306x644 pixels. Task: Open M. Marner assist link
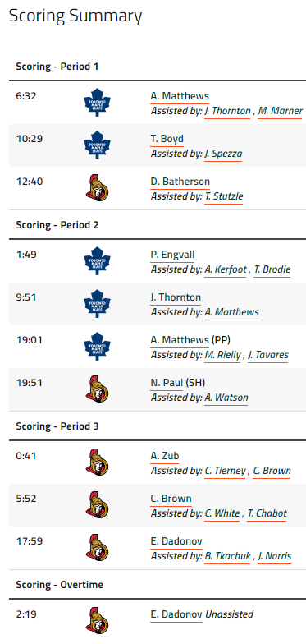[281, 111]
